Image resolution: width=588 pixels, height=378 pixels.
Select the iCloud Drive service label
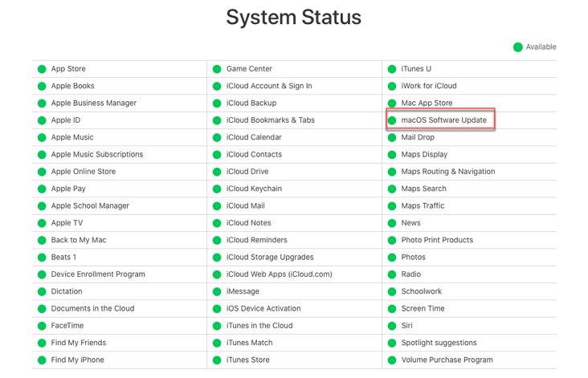click(247, 172)
